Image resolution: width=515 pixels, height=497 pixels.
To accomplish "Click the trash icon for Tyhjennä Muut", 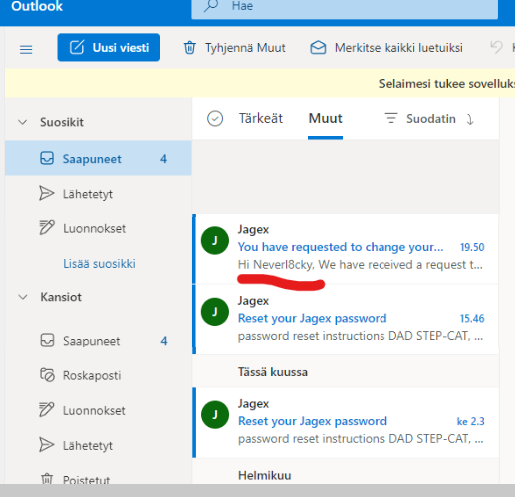I will (190, 47).
